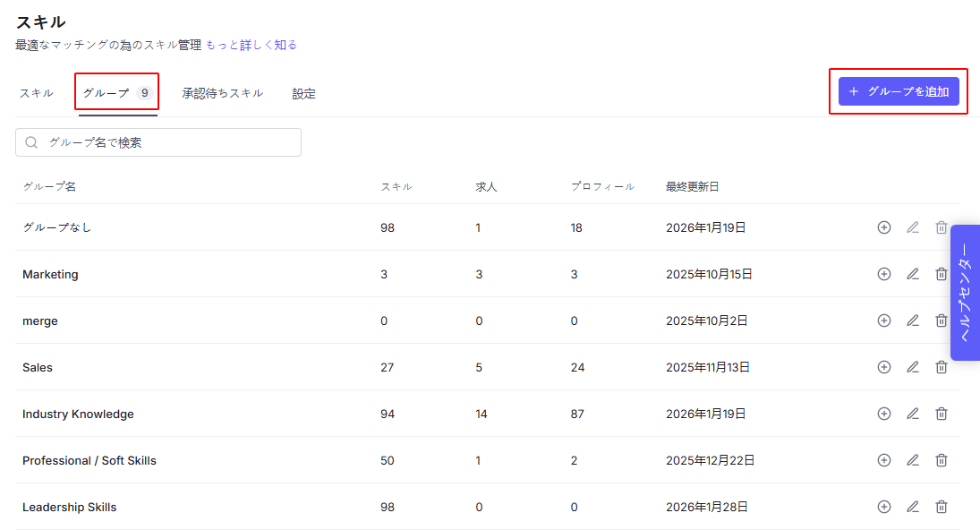The image size is (980, 530).
Task: Click add icon in Marketing row
Action: [x=883, y=274]
